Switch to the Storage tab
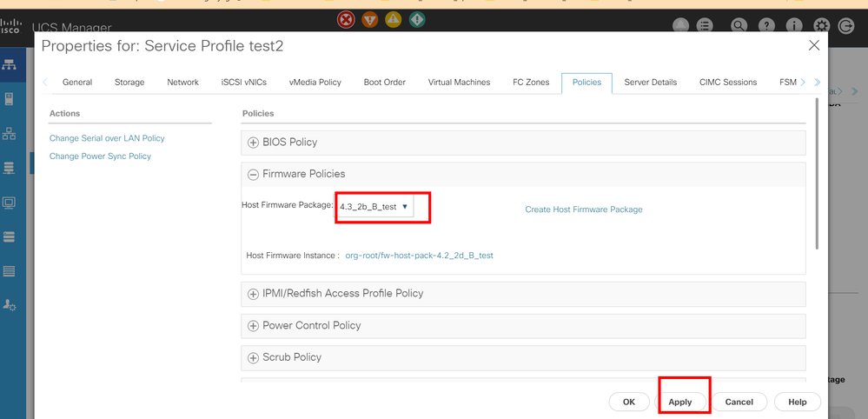 click(x=129, y=82)
